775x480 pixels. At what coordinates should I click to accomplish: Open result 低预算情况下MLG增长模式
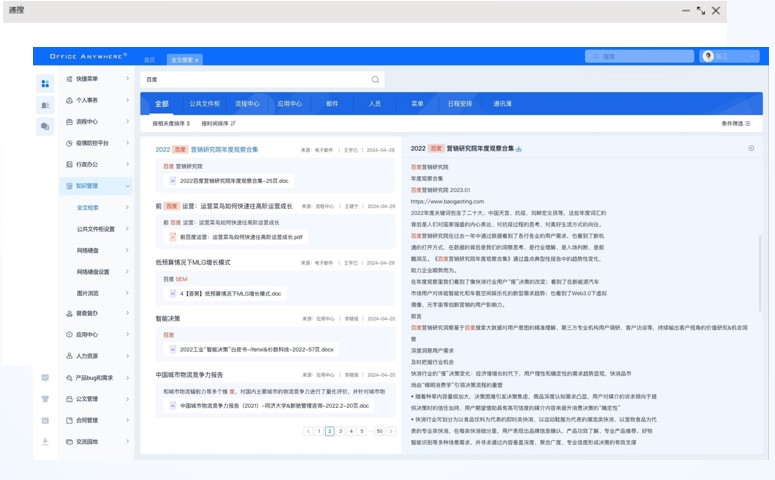(193, 262)
